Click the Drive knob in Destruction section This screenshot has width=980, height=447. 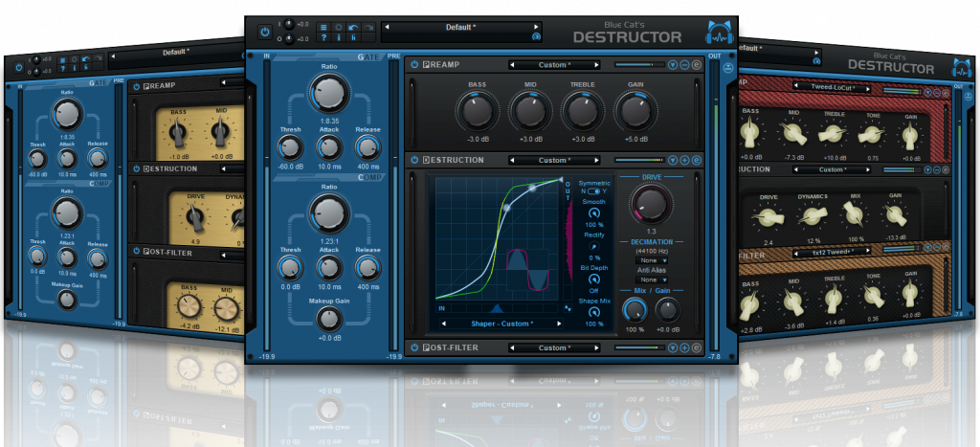(651, 203)
